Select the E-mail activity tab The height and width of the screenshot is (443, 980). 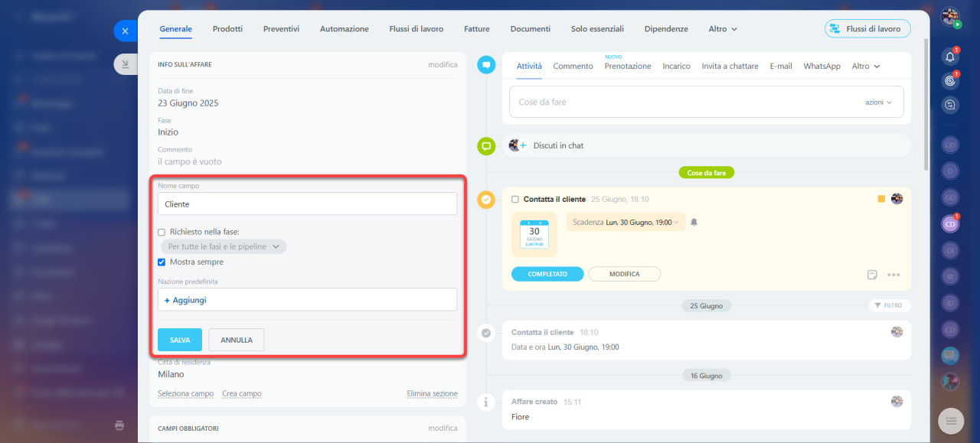point(781,67)
